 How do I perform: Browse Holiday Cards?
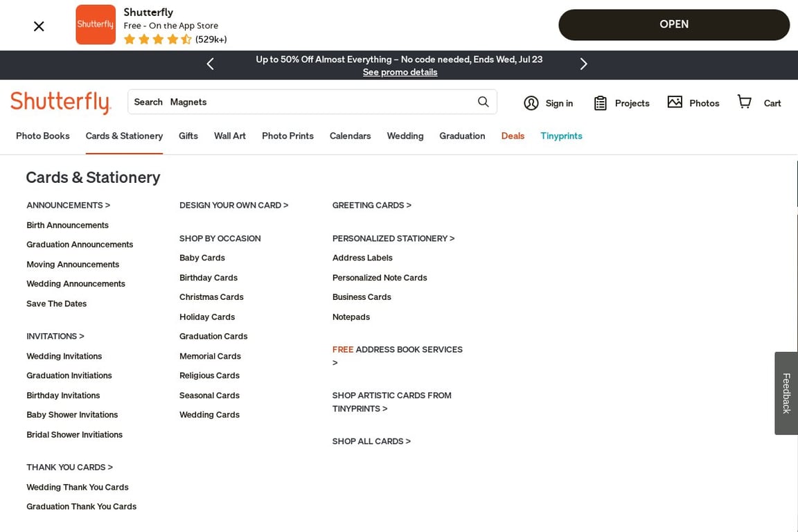[207, 317]
